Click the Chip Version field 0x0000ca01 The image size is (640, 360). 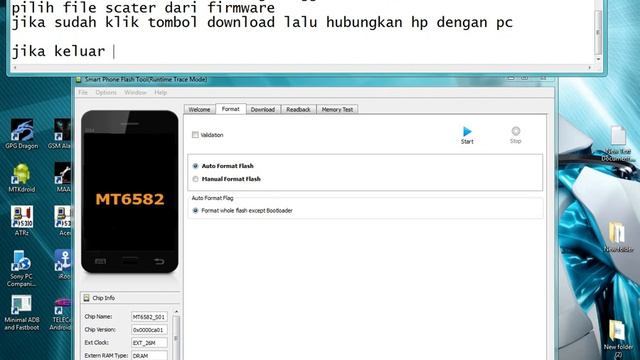coord(149,330)
